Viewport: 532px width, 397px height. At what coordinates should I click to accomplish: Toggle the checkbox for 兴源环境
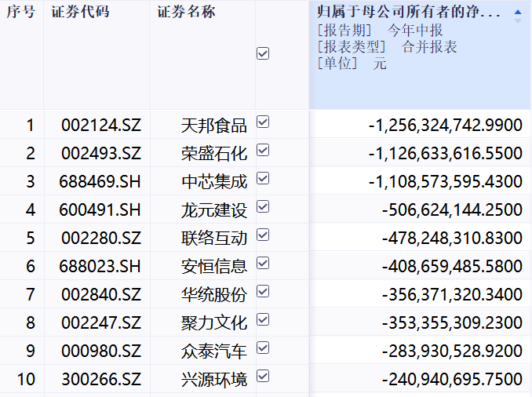click(x=263, y=376)
